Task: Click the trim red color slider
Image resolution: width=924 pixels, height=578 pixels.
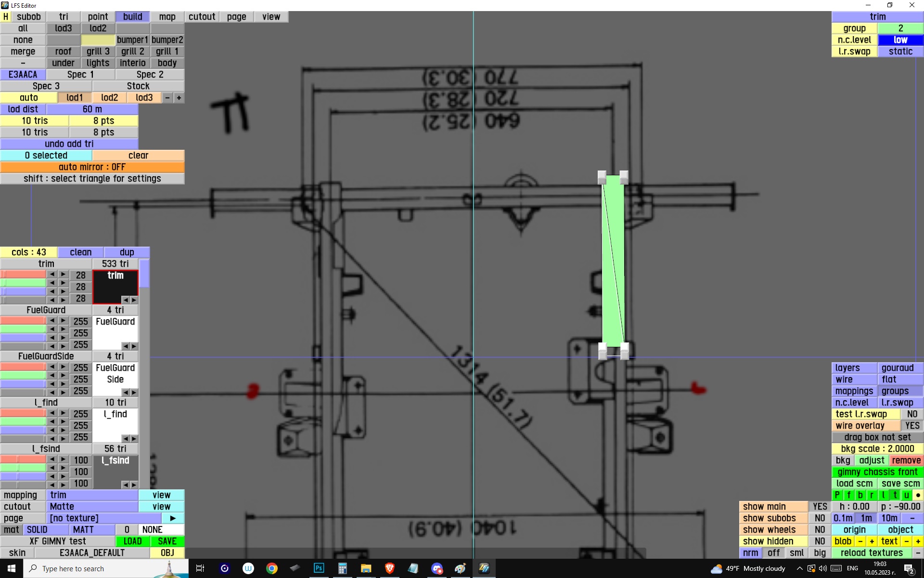Action: (x=23, y=274)
